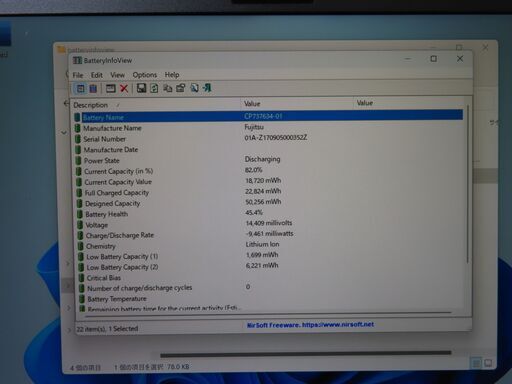Click battery icon on Battery Temperature row

coord(82,299)
